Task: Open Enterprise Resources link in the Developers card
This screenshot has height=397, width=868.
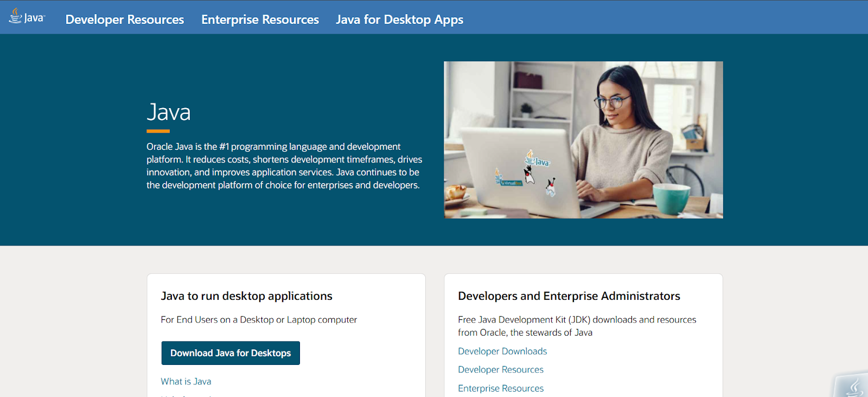Action: [x=501, y=388]
